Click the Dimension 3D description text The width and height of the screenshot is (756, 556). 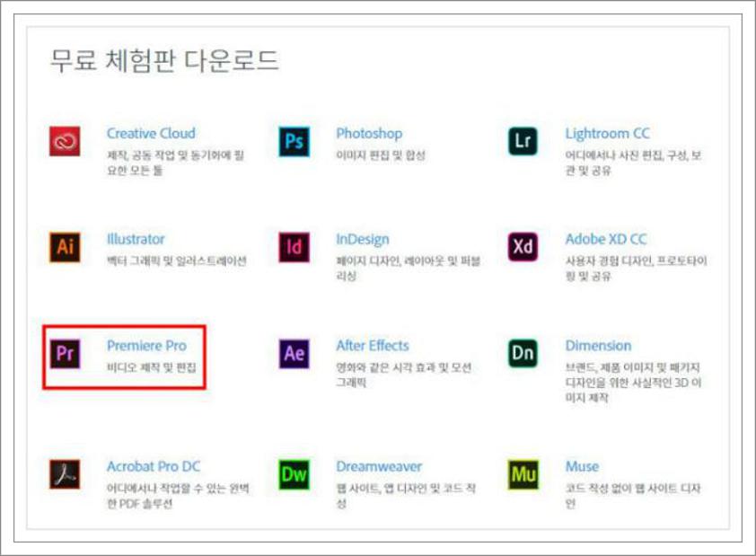click(x=633, y=383)
